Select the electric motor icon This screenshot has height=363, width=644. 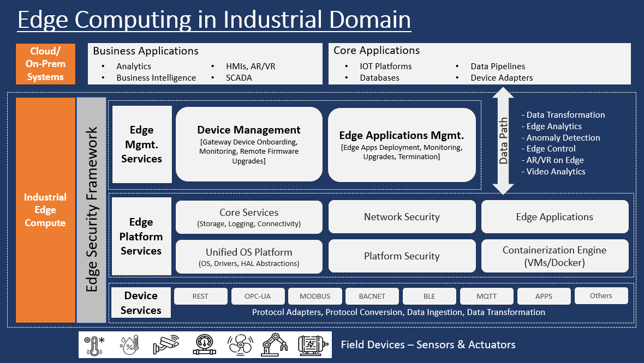[x=313, y=344]
